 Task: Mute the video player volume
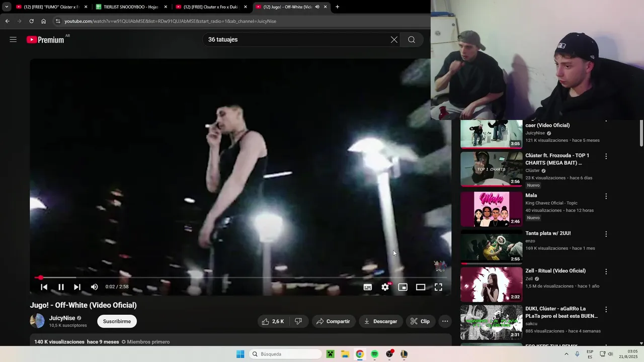(94, 287)
